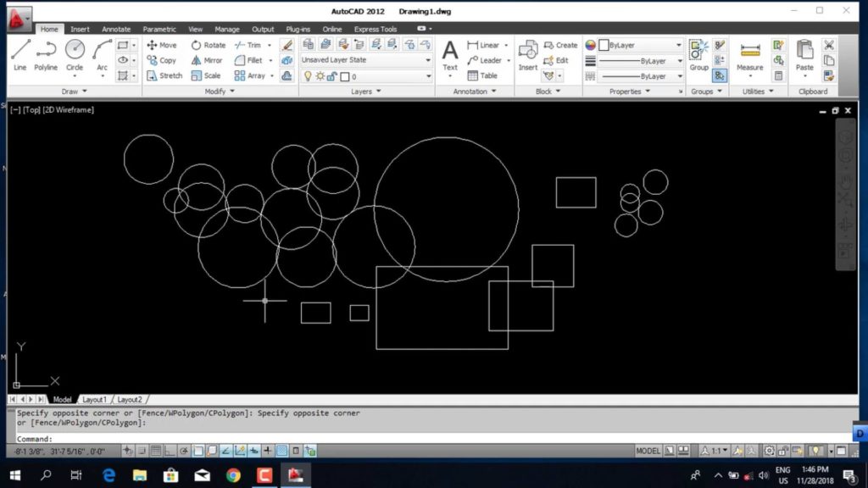This screenshot has width=868, height=488.
Task: Insert a Table annotation
Action: [482, 75]
